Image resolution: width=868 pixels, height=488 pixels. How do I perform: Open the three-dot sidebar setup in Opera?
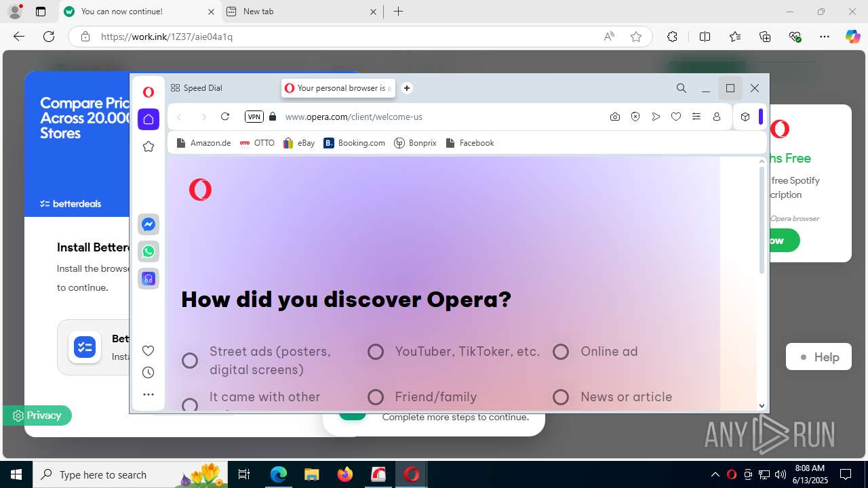pos(149,394)
